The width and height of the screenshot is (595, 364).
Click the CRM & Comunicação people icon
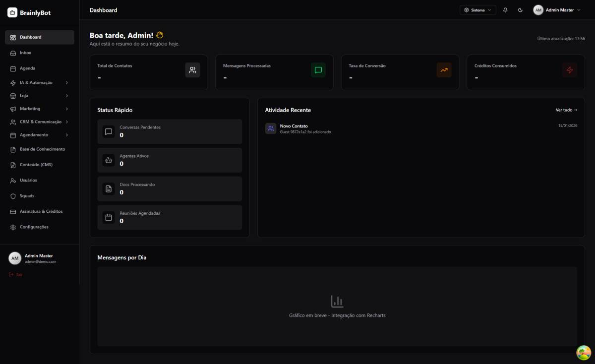click(13, 122)
